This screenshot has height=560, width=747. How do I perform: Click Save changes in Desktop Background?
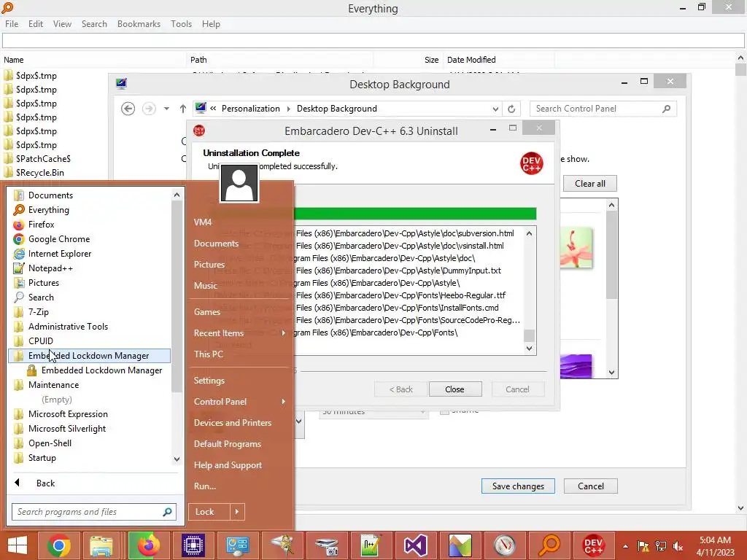coord(518,486)
